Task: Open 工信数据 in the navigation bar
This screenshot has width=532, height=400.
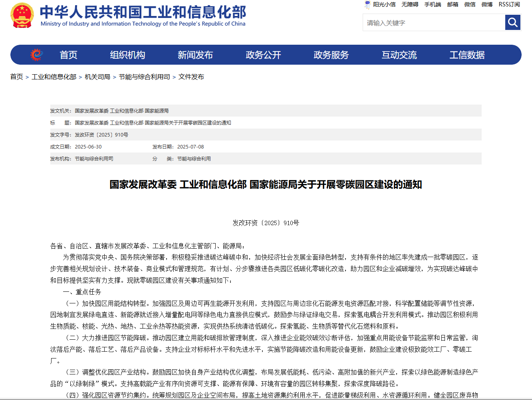Action: [x=467, y=55]
